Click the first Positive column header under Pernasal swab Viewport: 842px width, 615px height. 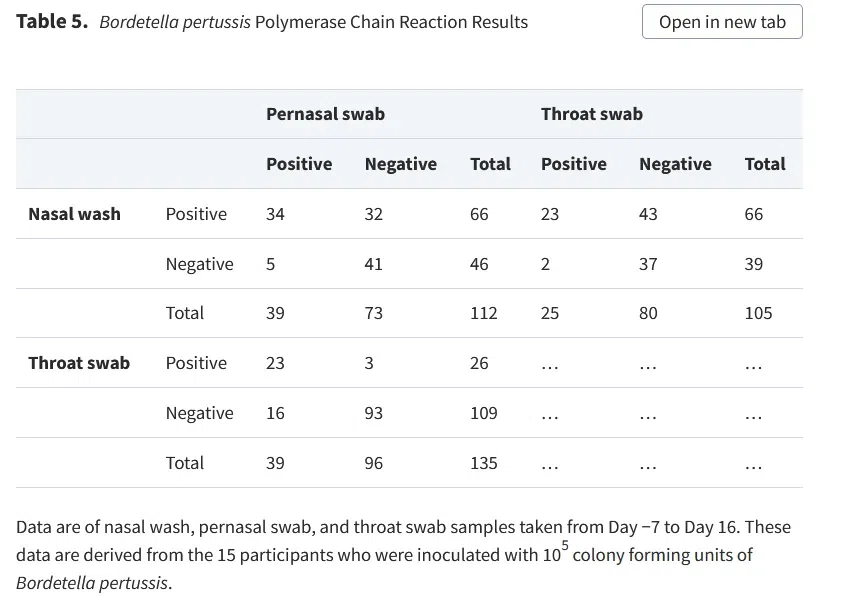[x=299, y=164]
